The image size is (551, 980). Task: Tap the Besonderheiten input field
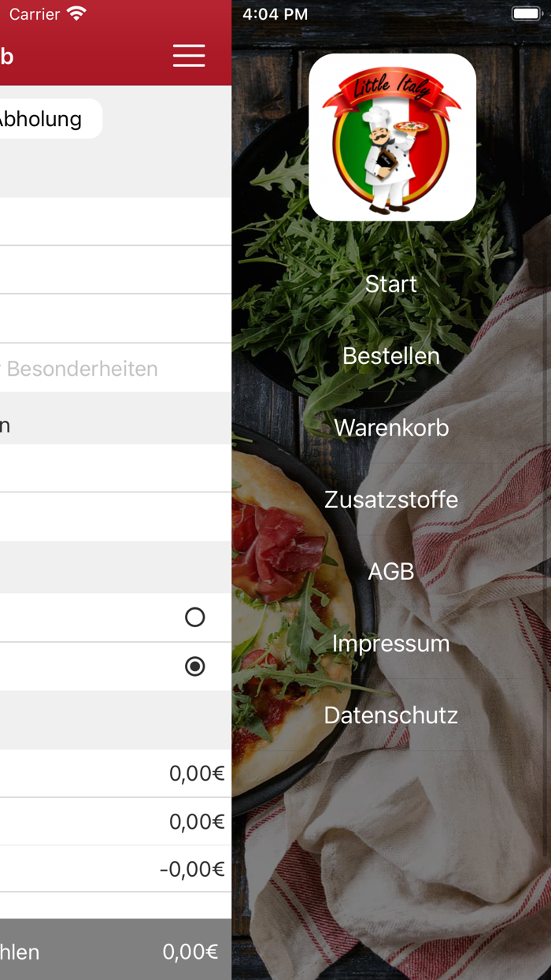coord(116,368)
